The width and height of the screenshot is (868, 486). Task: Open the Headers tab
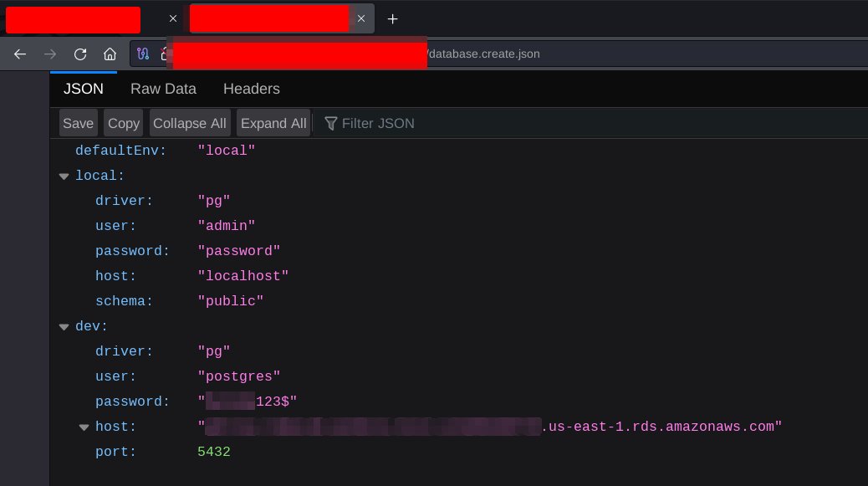pos(251,89)
